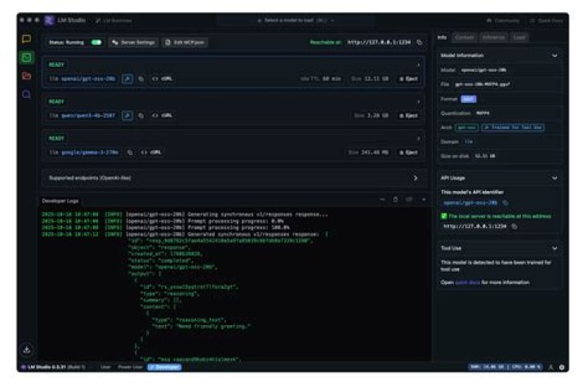
Task: Open app settings gear in the status bar
Action: (x=562, y=367)
